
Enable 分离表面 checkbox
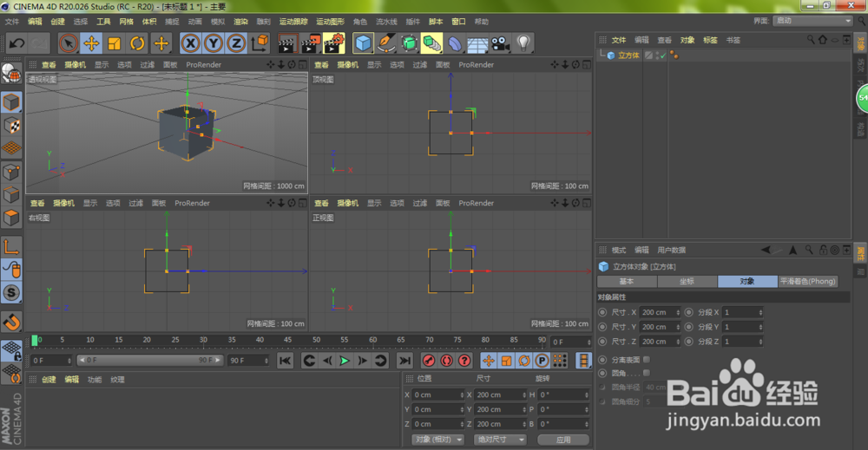pyautogui.click(x=647, y=359)
